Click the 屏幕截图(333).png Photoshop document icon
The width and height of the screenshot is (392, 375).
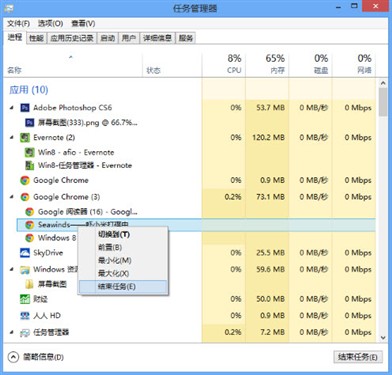click(29, 123)
